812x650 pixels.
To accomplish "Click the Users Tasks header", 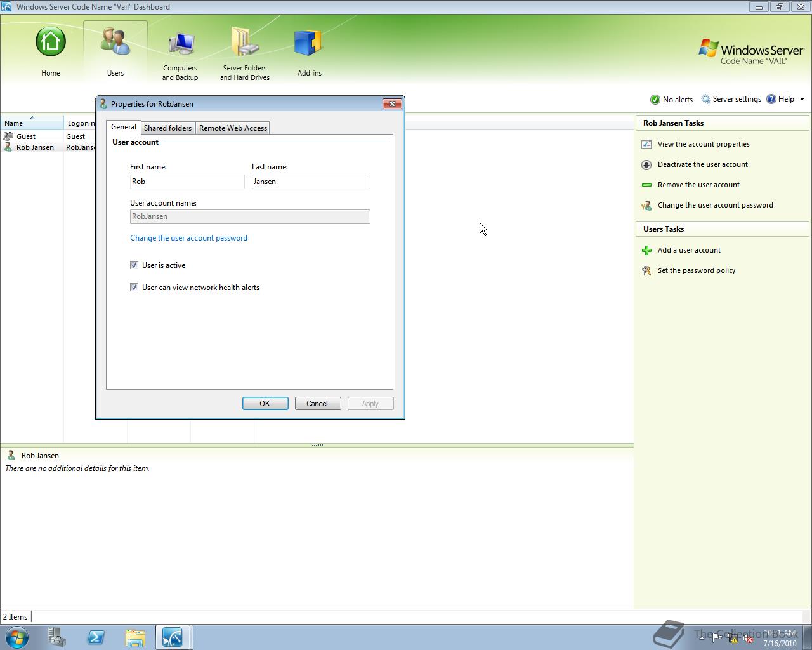I will click(723, 229).
